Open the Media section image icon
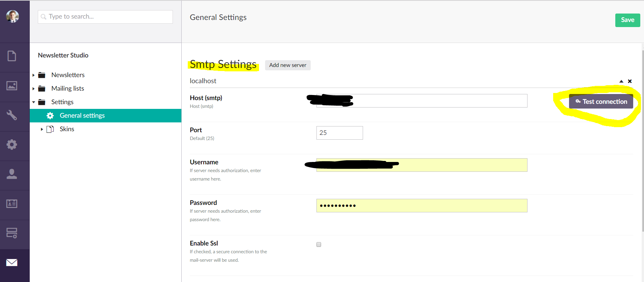This screenshot has width=644, height=282. pyautogui.click(x=12, y=86)
